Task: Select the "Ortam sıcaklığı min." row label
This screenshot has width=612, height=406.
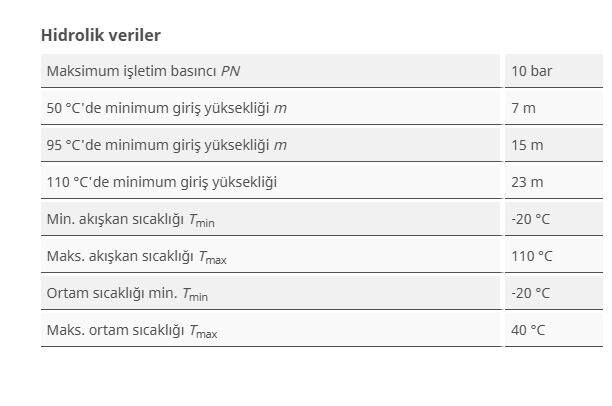Action: click(111, 293)
